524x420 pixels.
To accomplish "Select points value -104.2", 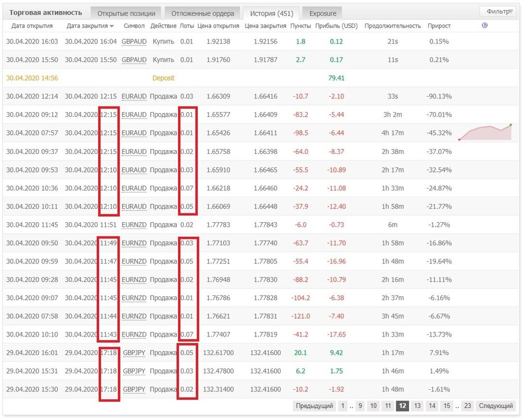I will click(x=300, y=298).
